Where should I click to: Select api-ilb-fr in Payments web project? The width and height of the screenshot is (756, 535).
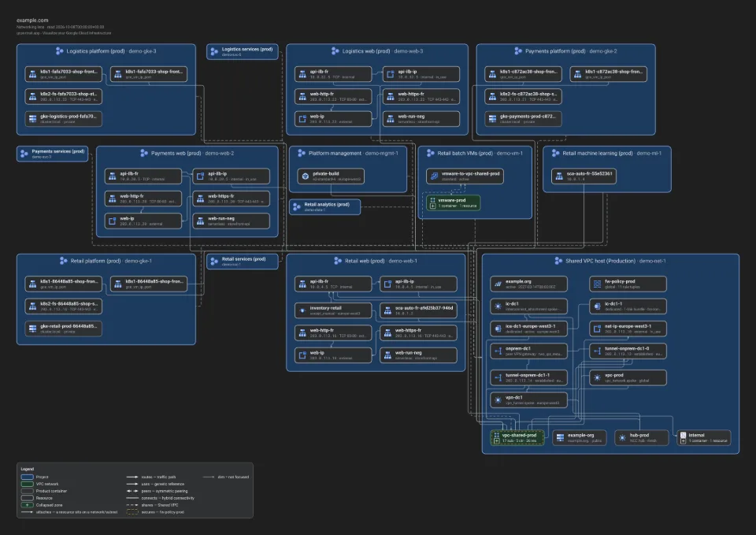pyautogui.click(x=143, y=176)
